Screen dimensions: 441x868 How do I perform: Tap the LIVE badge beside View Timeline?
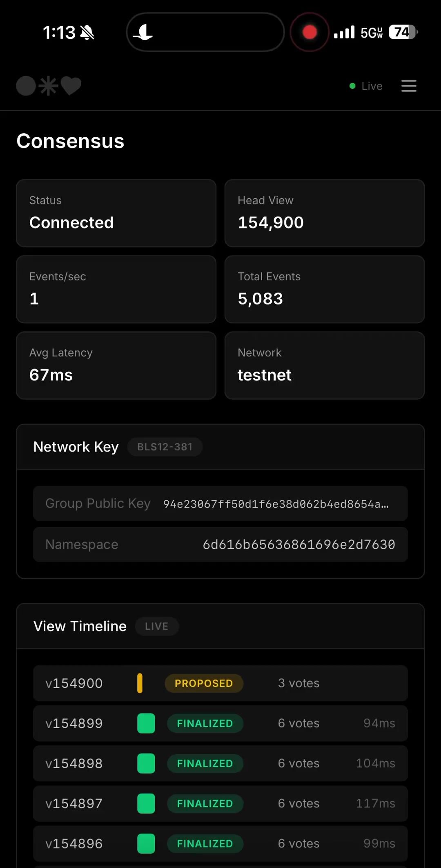(x=156, y=626)
